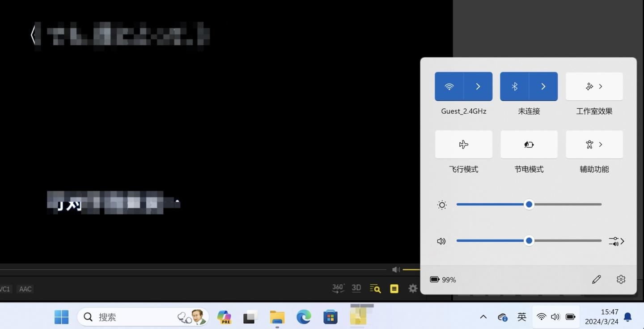Click the brightness slider handle
This screenshot has width=644, height=329.
click(529, 205)
